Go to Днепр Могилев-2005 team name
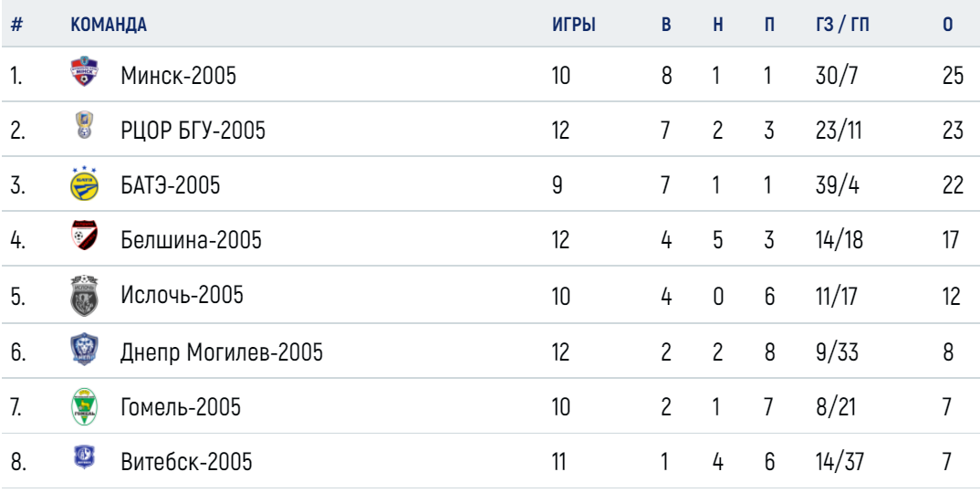Viewport: 980px width, 493px height. pyautogui.click(x=222, y=352)
